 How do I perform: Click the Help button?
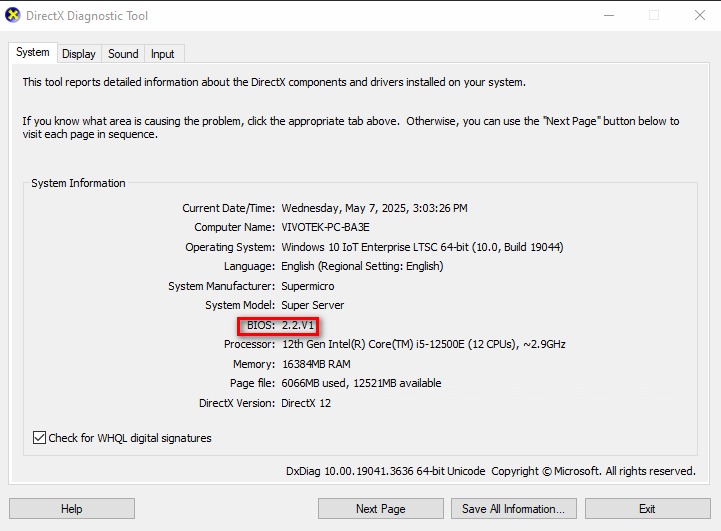[x=72, y=508]
